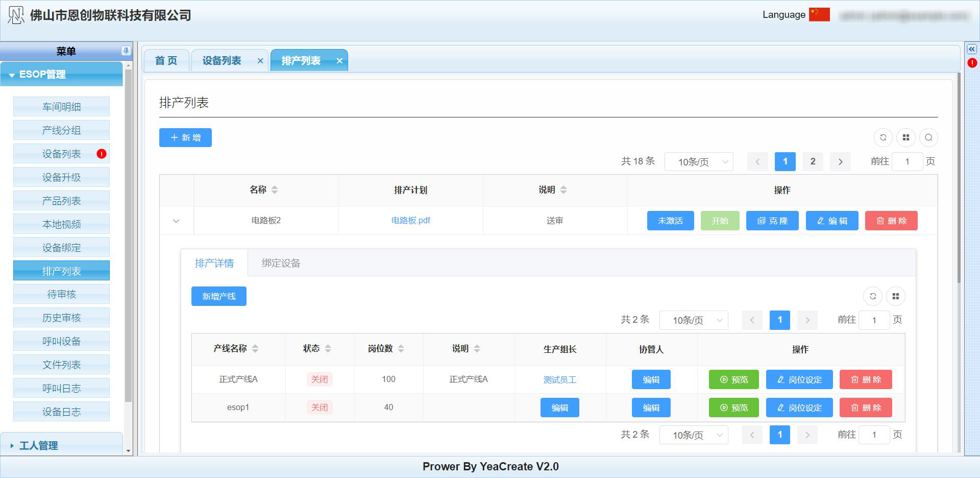Open 待审核 in the sidebar menu
This screenshot has height=478, width=980.
(x=61, y=294)
